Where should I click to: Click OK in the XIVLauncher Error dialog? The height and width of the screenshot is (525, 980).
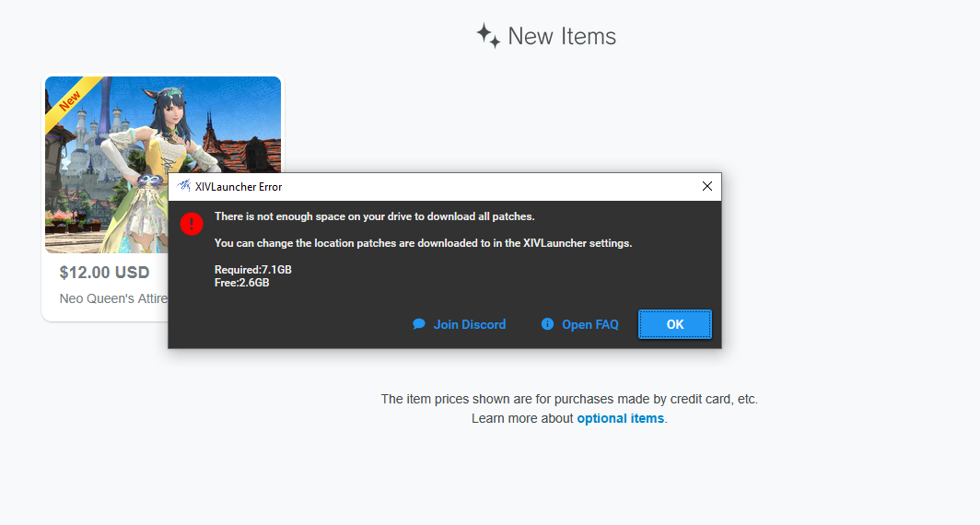[x=674, y=324]
